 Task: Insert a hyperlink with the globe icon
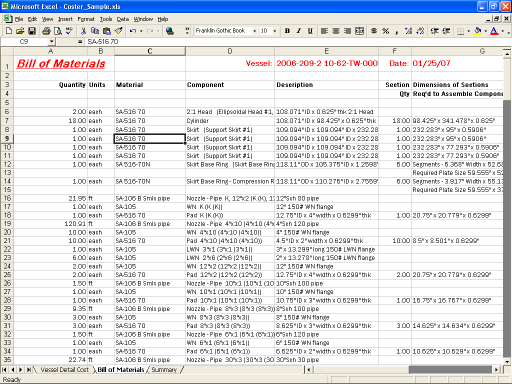pos(170,31)
